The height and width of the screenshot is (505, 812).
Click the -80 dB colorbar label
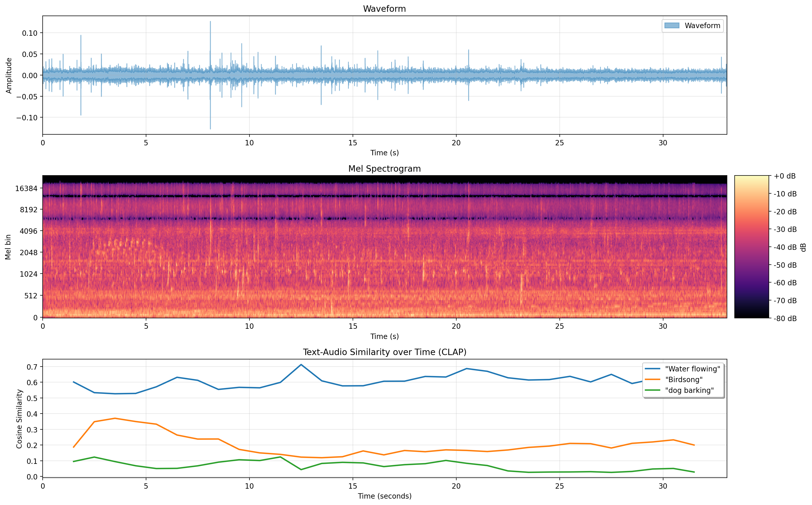pos(785,318)
